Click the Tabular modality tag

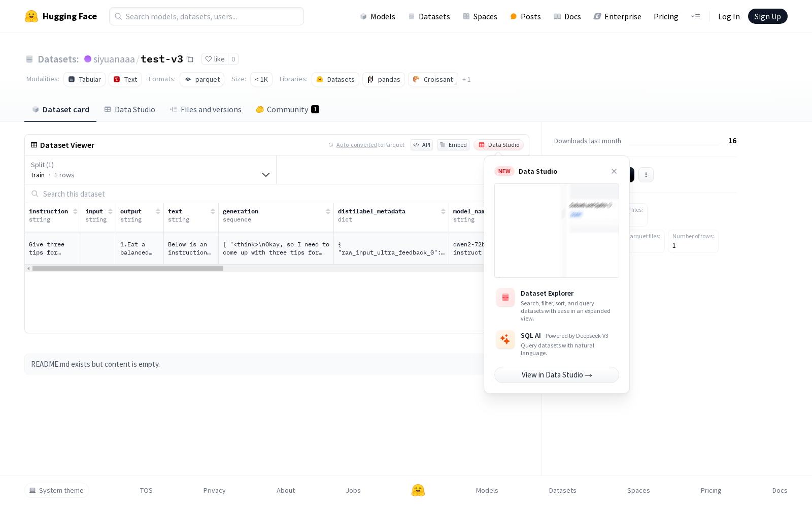click(x=85, y=79)
